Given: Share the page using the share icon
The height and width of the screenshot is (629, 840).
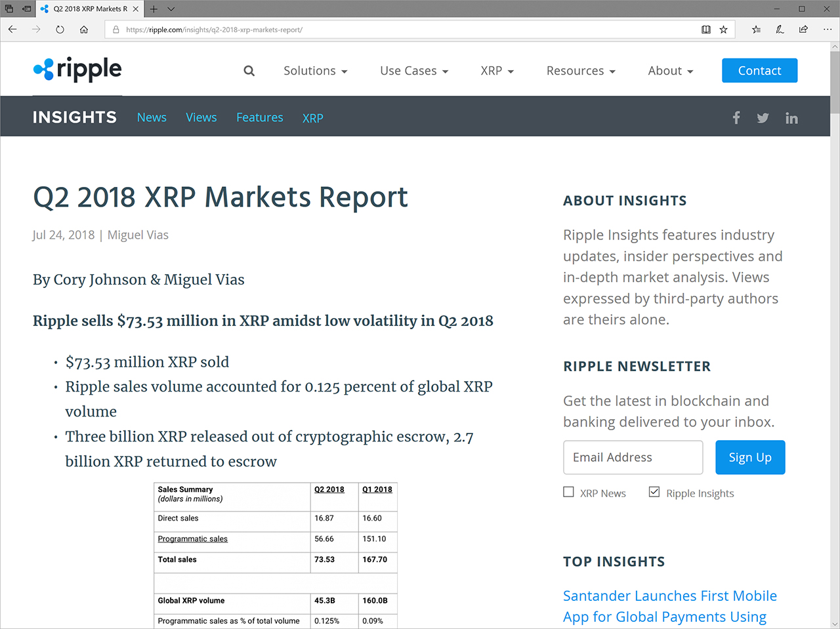Looking at the screenshot, I should [x=803, y=30].
